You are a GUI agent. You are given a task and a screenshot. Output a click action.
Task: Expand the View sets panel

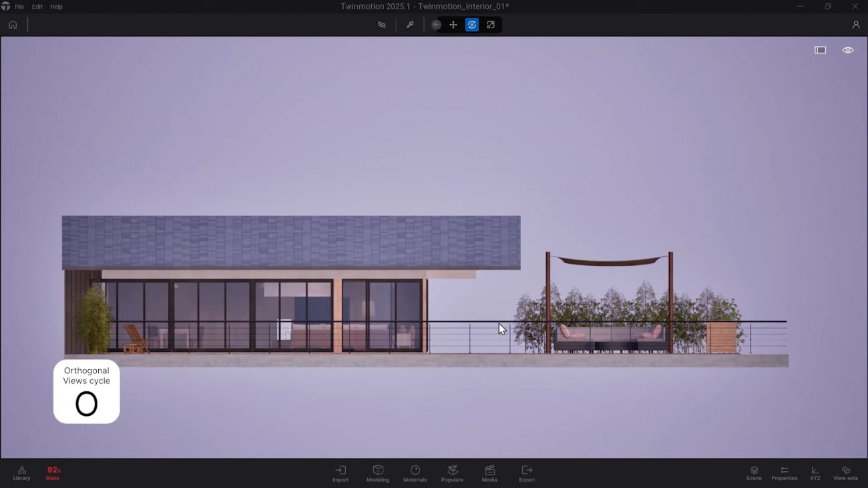tap(845, 473)
